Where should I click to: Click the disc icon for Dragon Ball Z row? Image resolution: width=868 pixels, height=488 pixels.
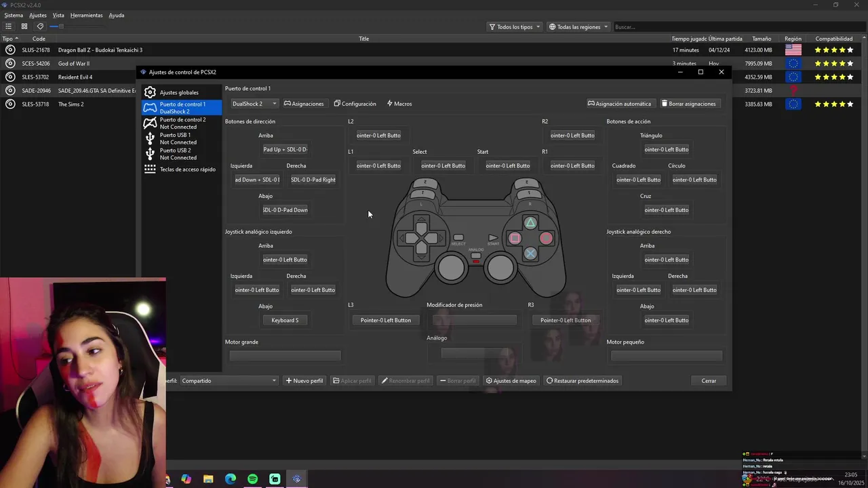point(9,50)
